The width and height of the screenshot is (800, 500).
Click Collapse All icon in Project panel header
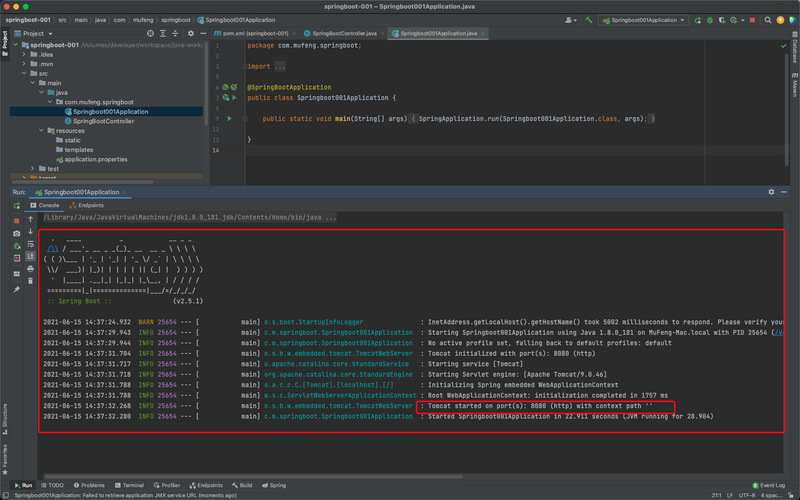pos(175,33)
